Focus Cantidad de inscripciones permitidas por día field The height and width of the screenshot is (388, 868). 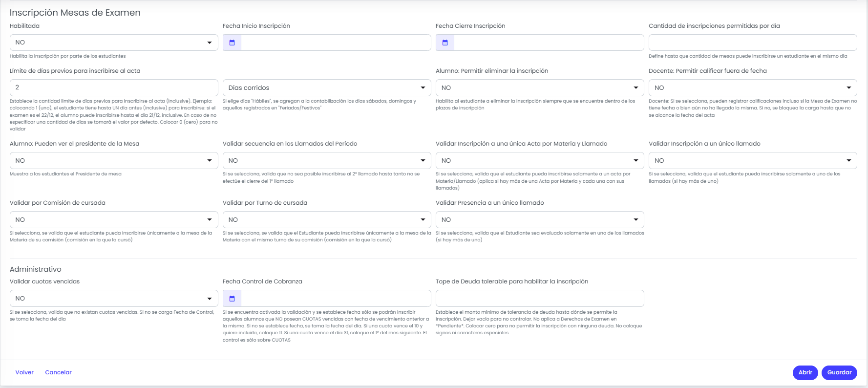tap(753, 43)
